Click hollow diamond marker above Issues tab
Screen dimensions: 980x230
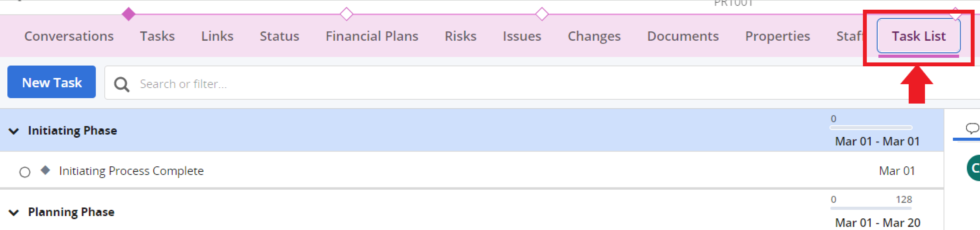point(542,14)
